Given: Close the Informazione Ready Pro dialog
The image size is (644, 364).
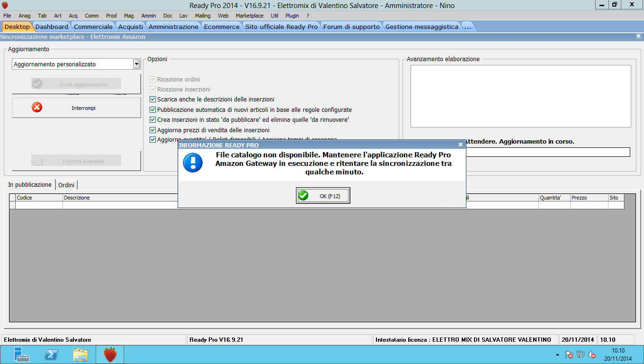Looking at the screenshot, I should (460, 145).
